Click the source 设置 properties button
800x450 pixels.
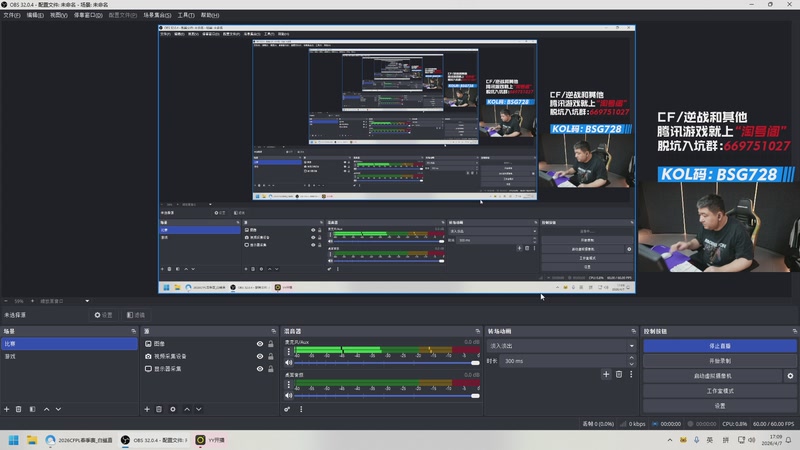(x=104, y=315)
